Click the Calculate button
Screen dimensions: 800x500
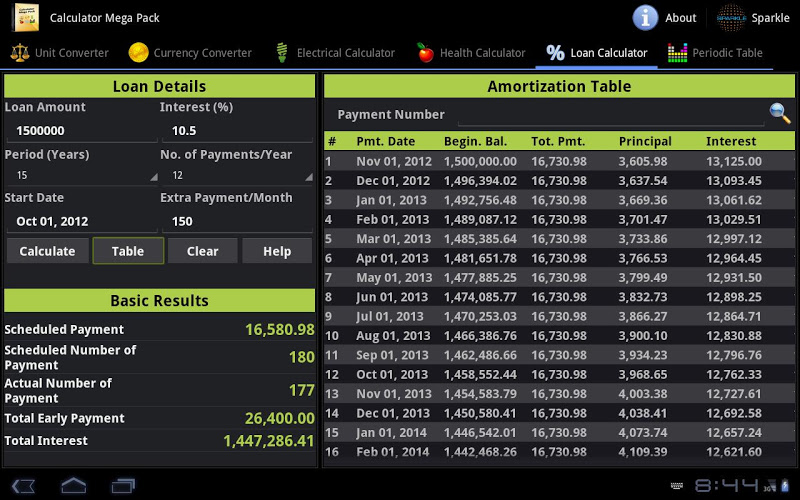coord(47,251)
